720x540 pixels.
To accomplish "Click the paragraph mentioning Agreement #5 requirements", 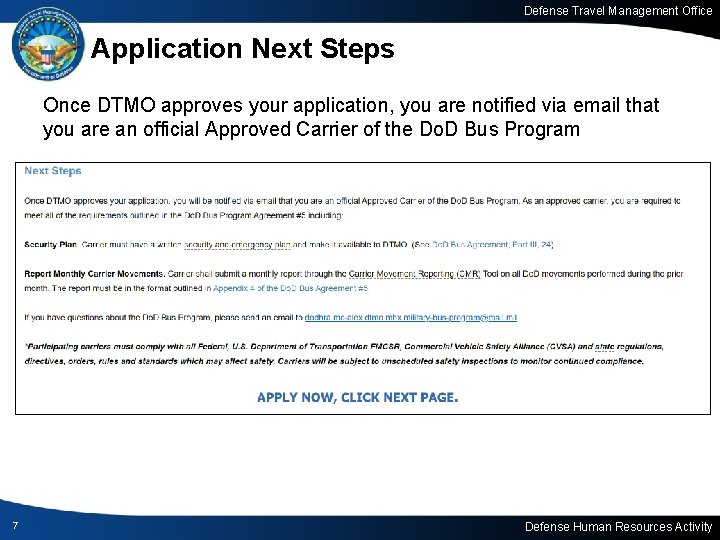I will [352, 208].
